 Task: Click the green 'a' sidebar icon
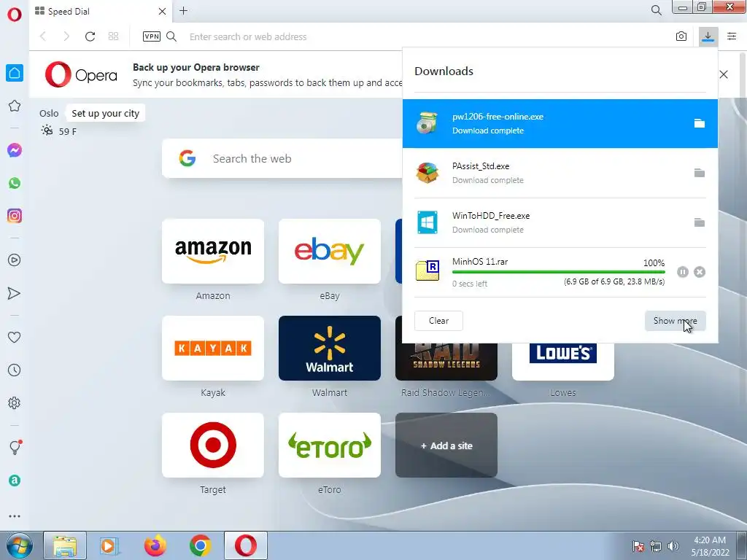pyautogui.click(x=15, y=481)
